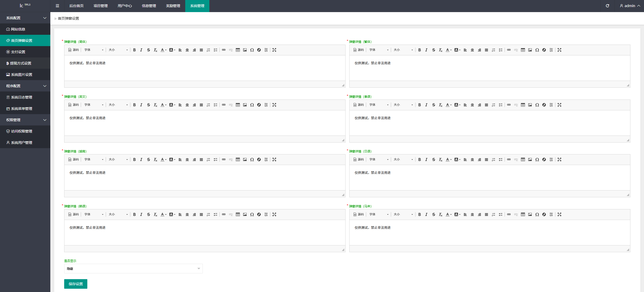
Task: Open 奖励管理 top navigation tab
Action: click(173, 6)
